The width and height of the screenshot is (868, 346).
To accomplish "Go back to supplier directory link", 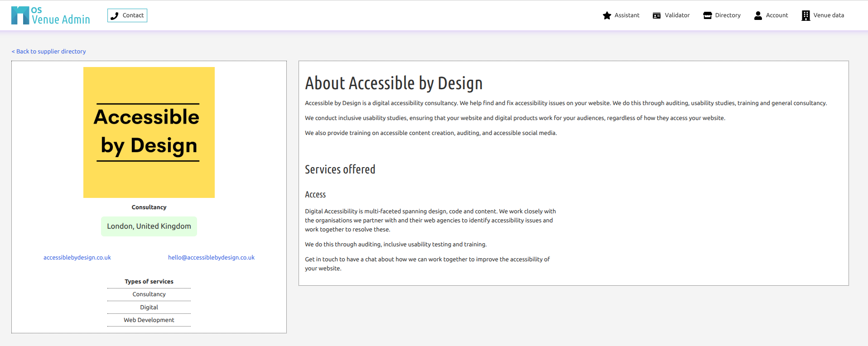I will tap(48, 52).
